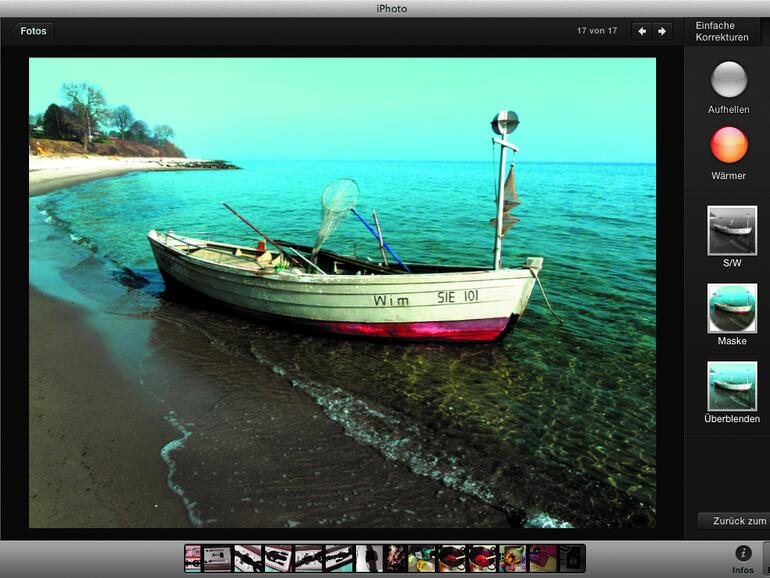Select the silhouette figure thumbnail in filmstrip

tap(369, 558)
